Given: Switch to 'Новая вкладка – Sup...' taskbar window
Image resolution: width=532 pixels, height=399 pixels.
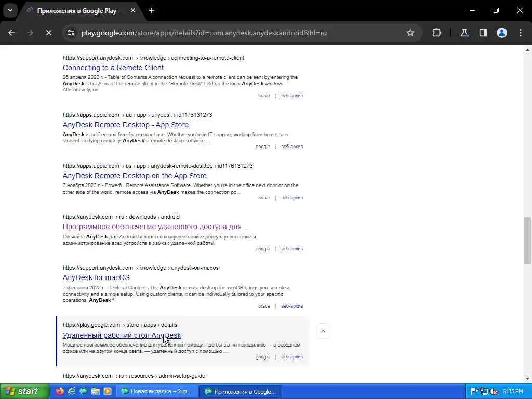Looking at the screenshot, I should (157, 391).
